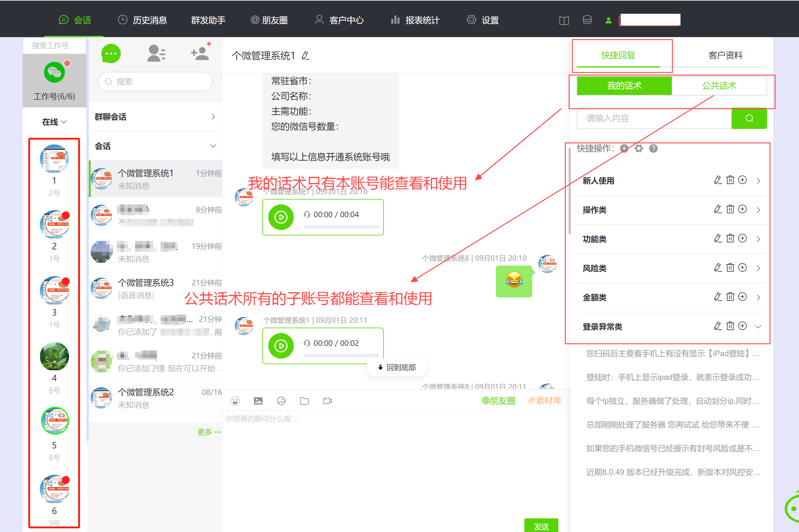Click the video icon in chat toolbar
The width and height of the screenshot is (799, 532).
point(327,401)
